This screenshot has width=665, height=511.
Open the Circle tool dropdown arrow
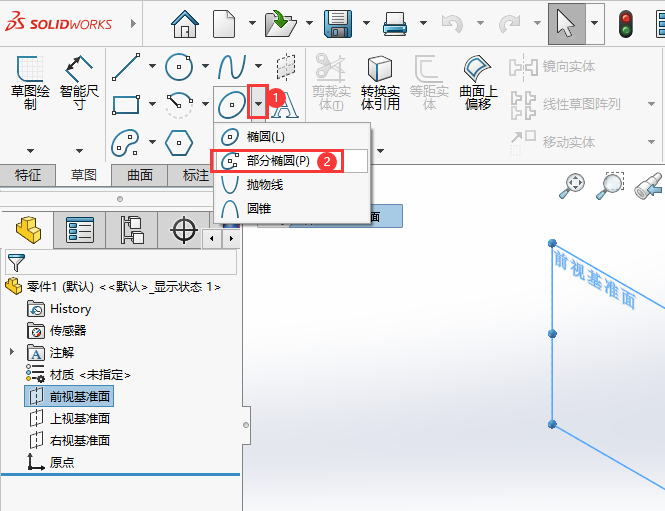(205, 66)
